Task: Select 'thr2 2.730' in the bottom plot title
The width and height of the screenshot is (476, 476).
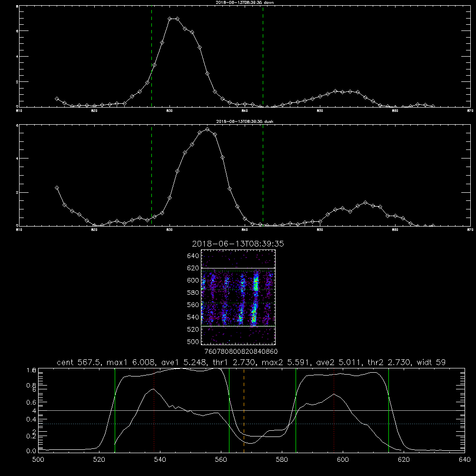Action: point(389,362)
